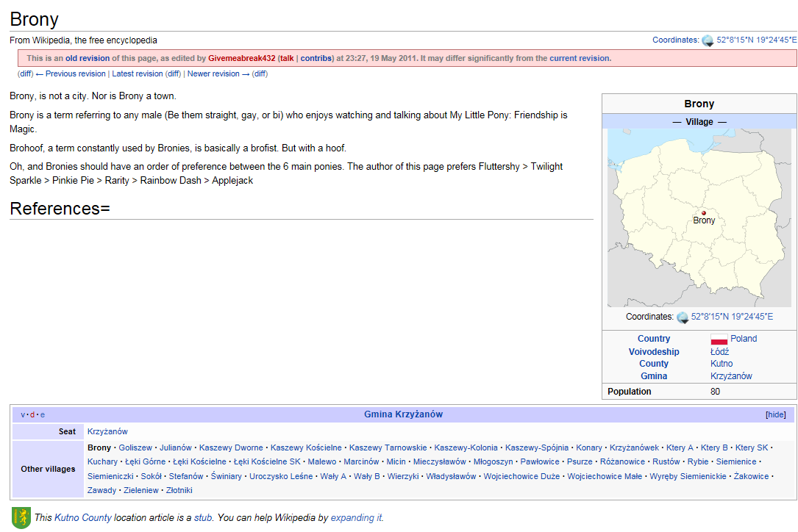Open the Wierzyki link

(x=403, y=476)
